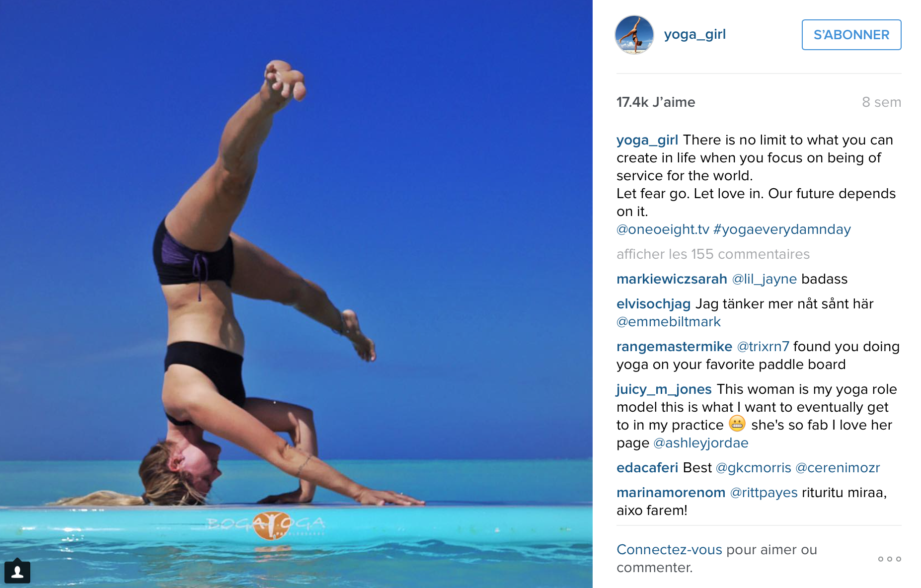Open the @emmebiltmark mention

coord(668,322)
